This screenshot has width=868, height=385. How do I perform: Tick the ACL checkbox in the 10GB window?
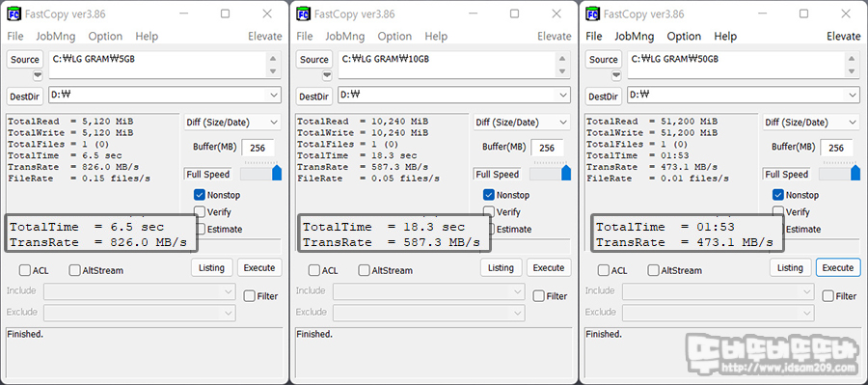(x=314, y=270)
